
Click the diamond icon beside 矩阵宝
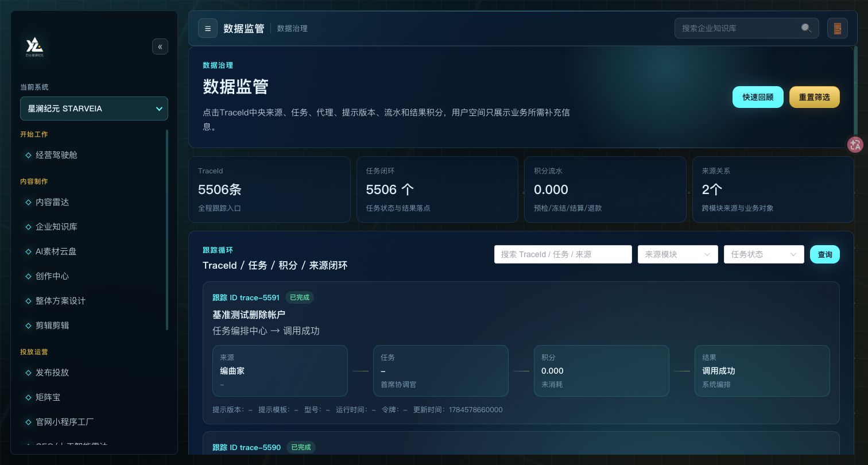click(28, 397)
